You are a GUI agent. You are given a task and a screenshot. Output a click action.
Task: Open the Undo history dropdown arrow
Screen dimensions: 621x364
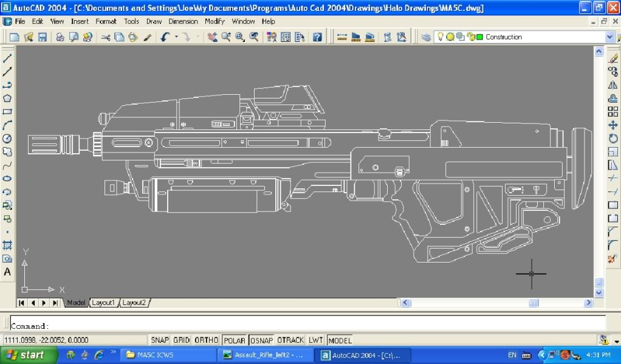coord(176,37)
